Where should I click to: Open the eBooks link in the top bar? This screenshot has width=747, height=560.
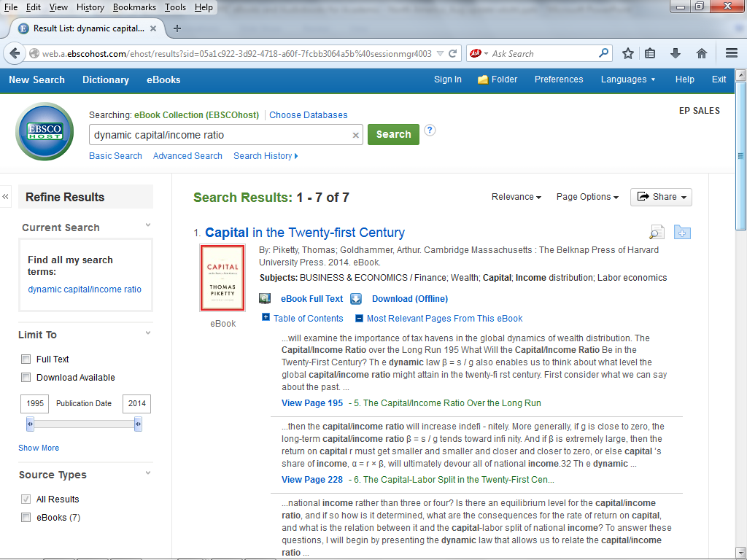tap(163, 79)
